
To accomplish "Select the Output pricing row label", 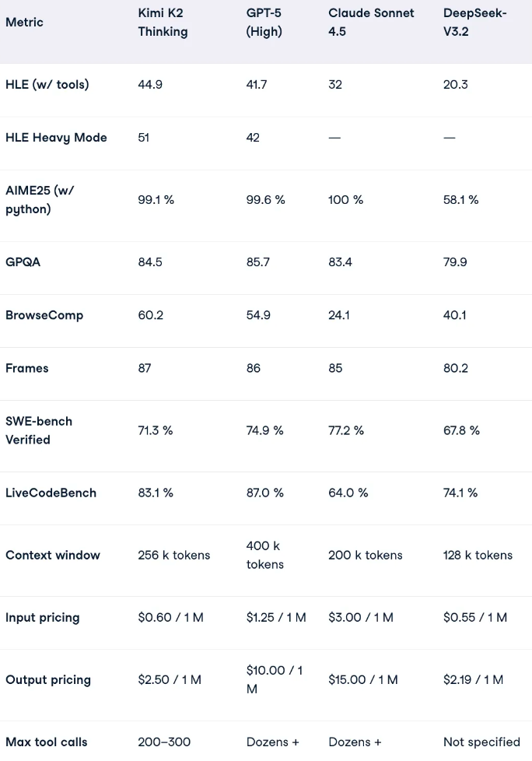I will point(48,679).
